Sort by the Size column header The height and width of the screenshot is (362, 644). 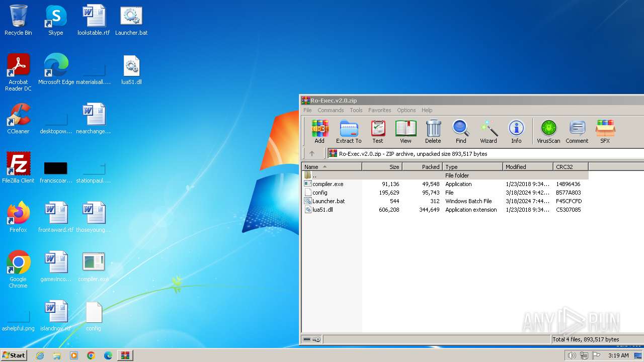tap(382, 167)
